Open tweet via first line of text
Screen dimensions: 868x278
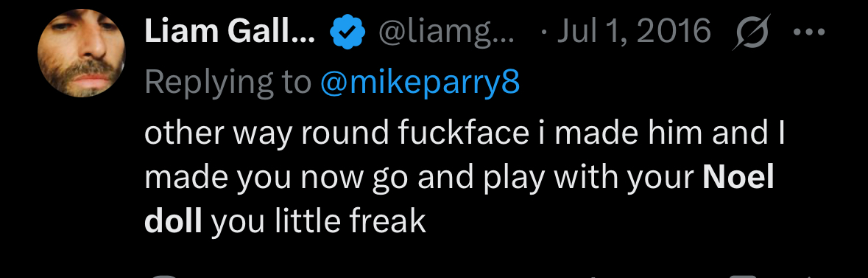click(x=465, y=135)
